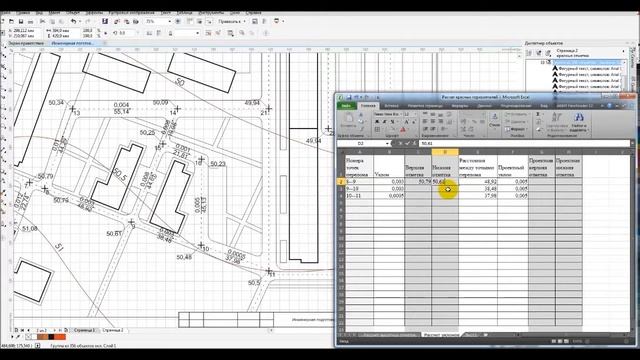Viewport: 640px width, 360px height.
Task: Click the Print icon in CorelDRAW toolbar
Action: (x=31, y=22)
